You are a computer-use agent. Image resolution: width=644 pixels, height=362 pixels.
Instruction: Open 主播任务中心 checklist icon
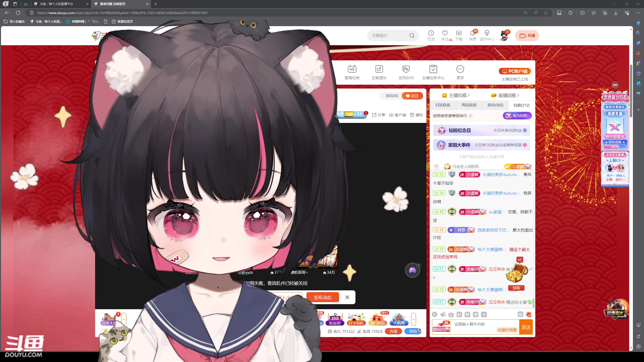[x=433, y=72]
